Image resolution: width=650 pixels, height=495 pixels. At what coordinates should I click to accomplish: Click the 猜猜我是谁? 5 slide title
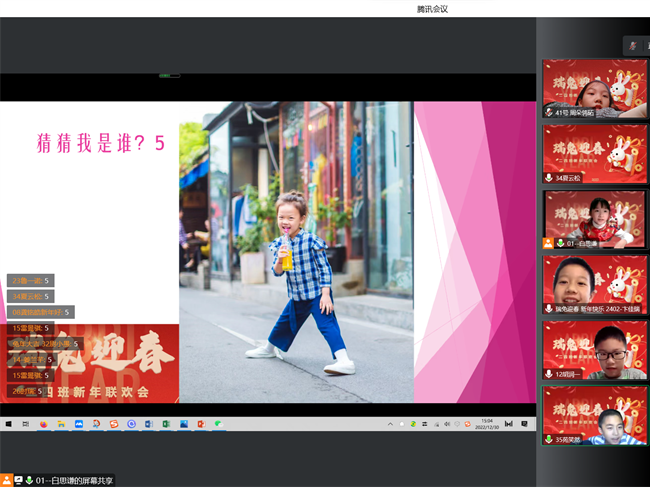(x=101, y=143)
